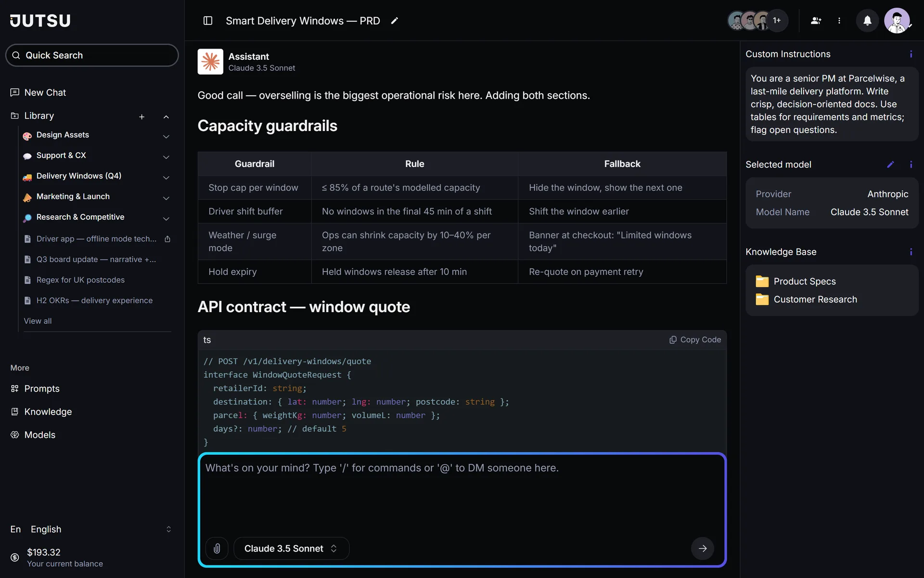Open notifications bell
Screen dimensions: 924x578
tap(867, 21)
